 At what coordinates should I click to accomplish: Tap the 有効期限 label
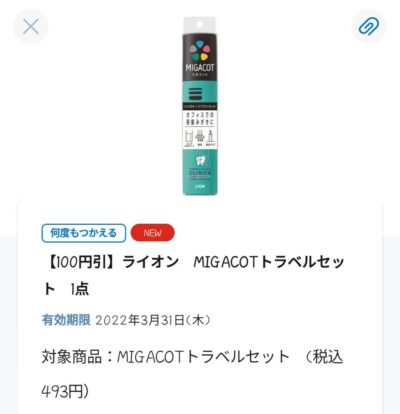66,320
